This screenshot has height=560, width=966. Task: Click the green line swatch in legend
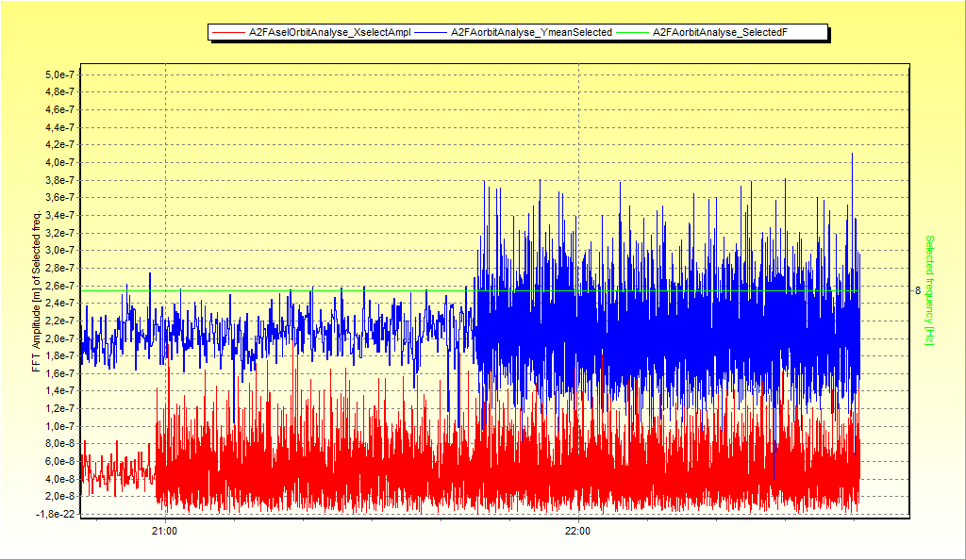click(634, 33)
